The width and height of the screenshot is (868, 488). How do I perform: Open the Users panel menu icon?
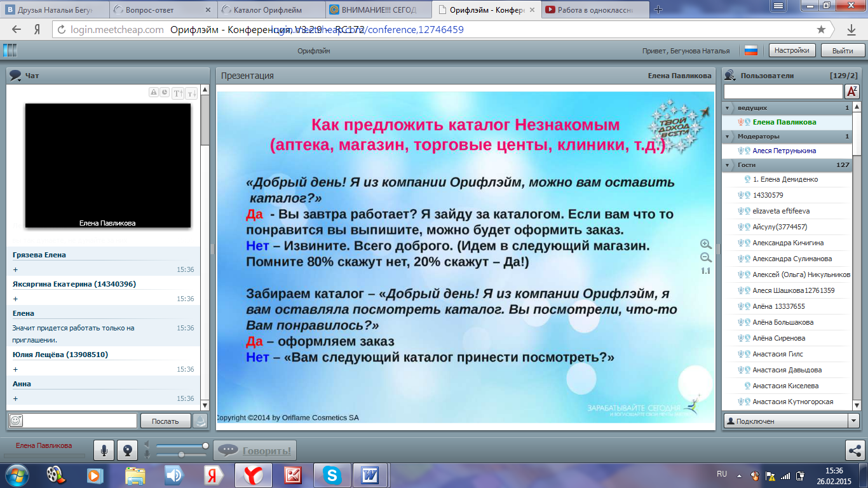click(x=730, y=76)
